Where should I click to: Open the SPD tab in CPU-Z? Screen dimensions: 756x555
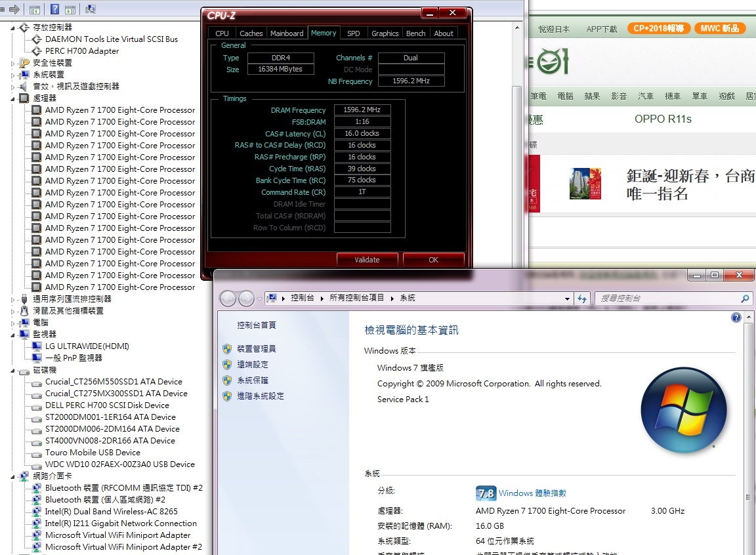click(354, 33)
